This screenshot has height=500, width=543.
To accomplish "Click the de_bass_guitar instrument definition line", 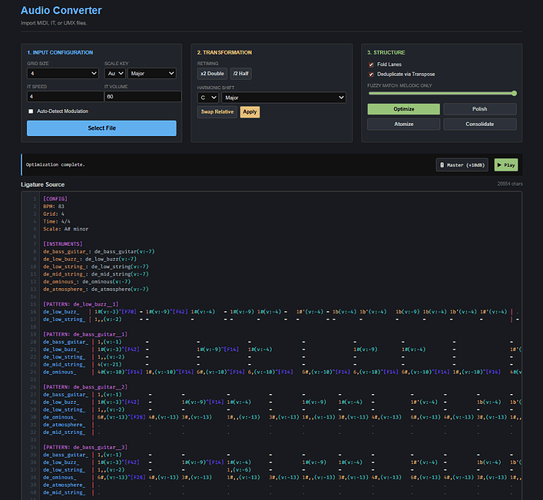I will pos(99,252).
